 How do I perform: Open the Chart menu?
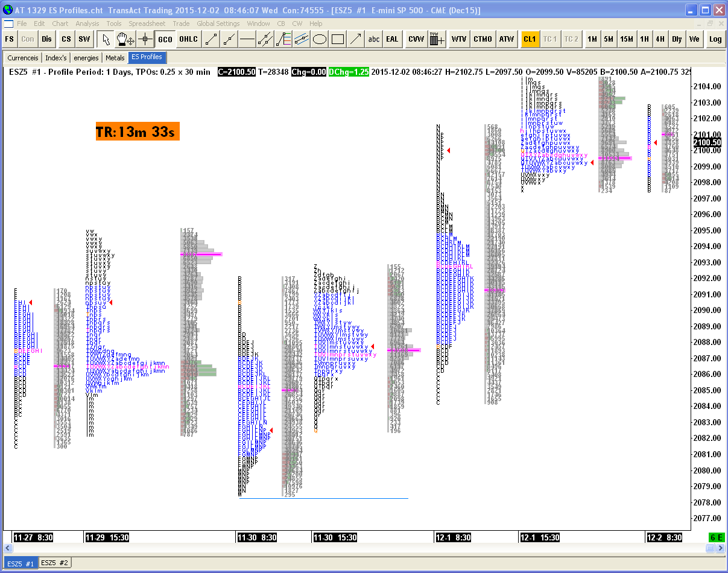(60, 24)
